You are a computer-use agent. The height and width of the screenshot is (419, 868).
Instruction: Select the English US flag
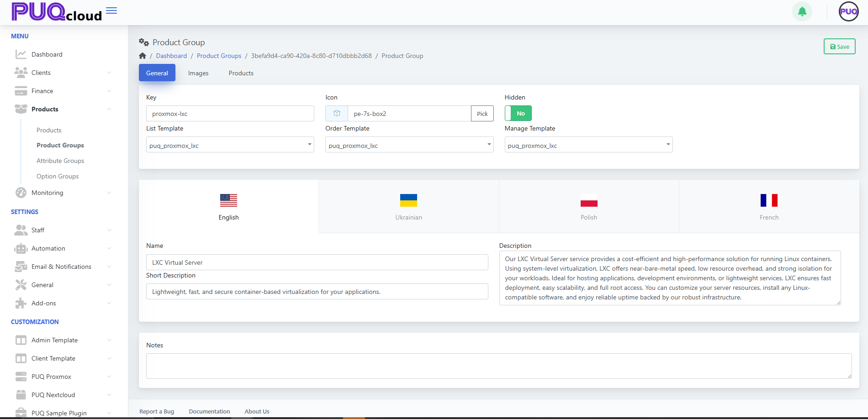228,200
